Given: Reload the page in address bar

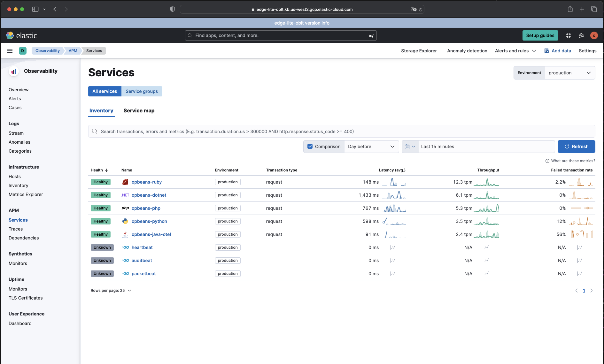Looking at the screenshot, I should coord(421,10).
